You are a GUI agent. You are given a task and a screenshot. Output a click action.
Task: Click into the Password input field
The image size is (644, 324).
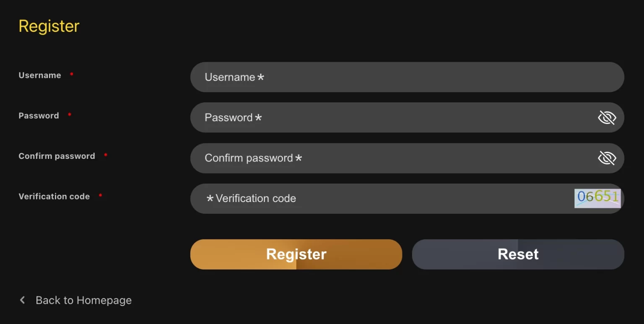pyautogui.click(x=390, y=118)
